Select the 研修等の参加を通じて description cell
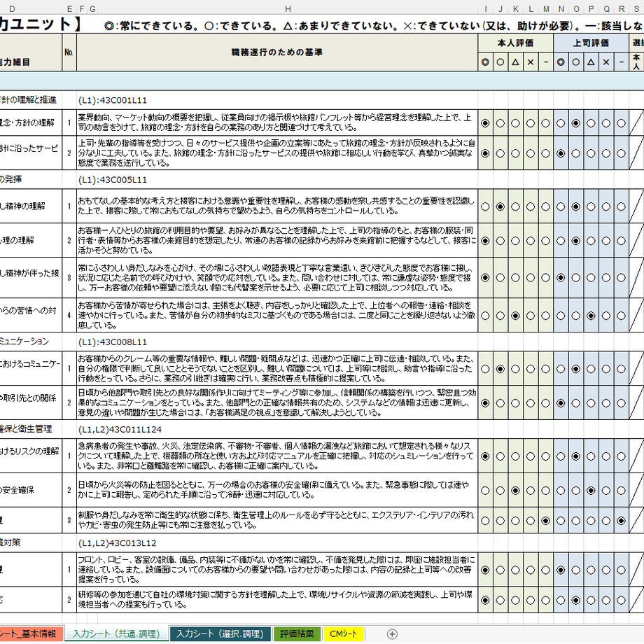This screenshot has width=644, height=644. point(276,600)
